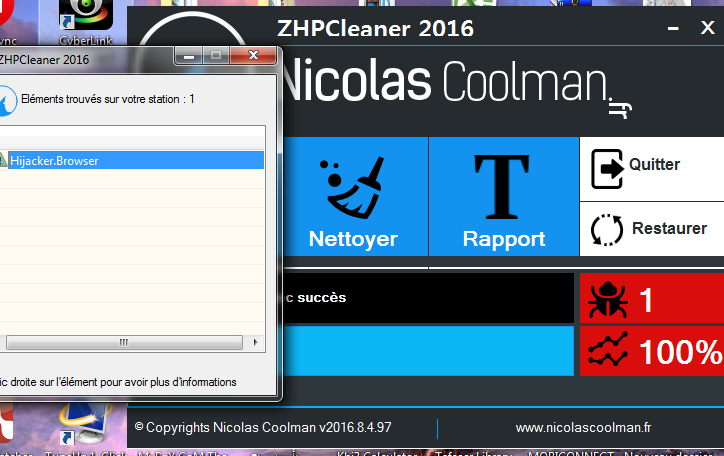
Task: Click the Nettoyer broom icon
Action: coord(352,187)
